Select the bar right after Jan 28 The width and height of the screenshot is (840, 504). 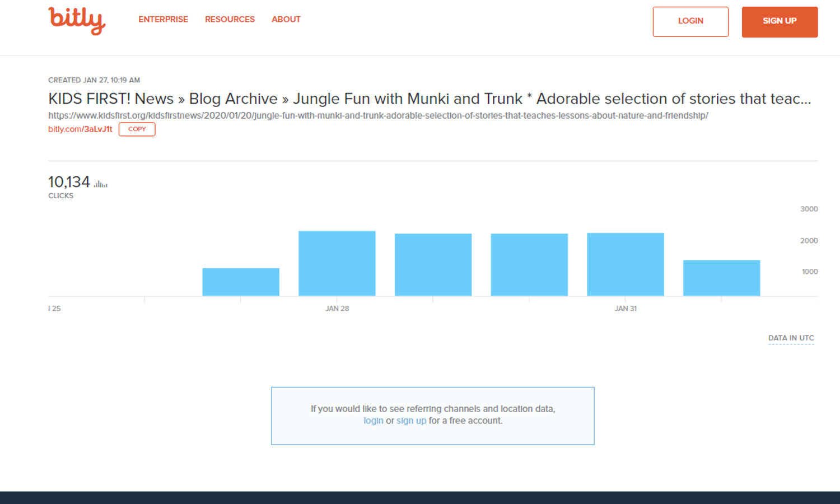pyautogui.click(x=433, y=265)
